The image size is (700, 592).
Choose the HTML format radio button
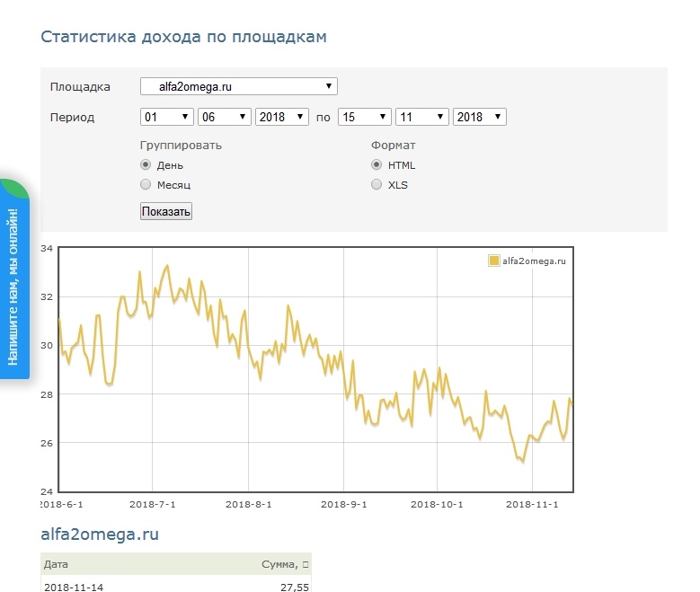click(377, 164)
